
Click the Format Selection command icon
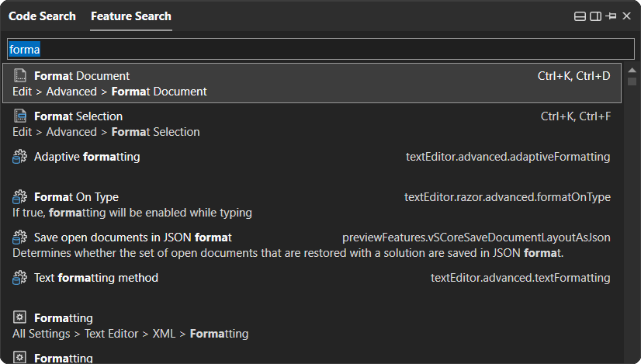tap(20, 116)
